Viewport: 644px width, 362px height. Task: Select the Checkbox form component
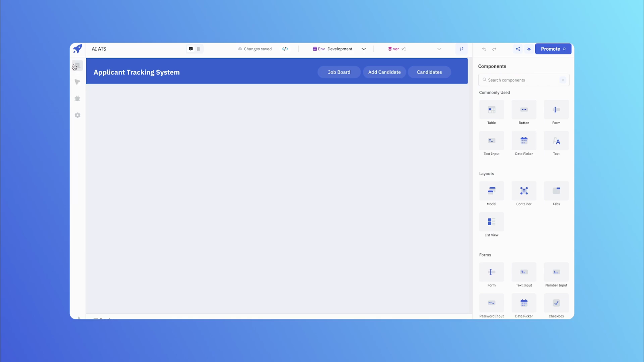556,303
